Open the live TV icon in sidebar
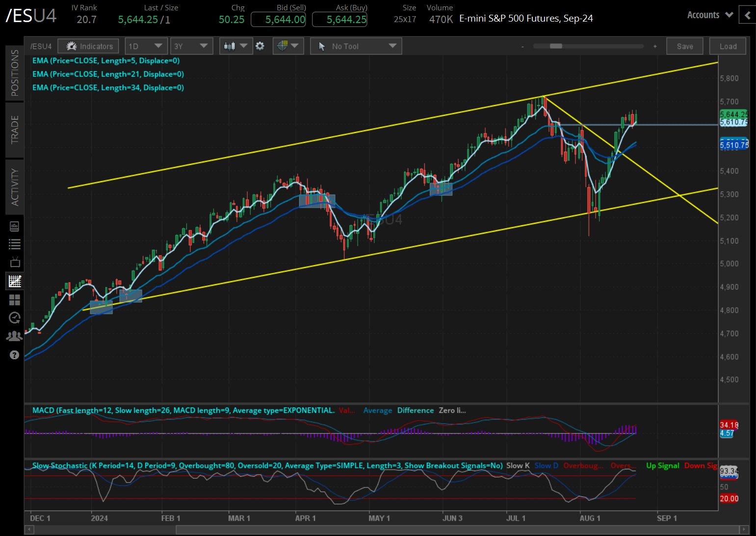Image resolution: width=756 pixels, height=536 pixels. click(x=15, y=262)
